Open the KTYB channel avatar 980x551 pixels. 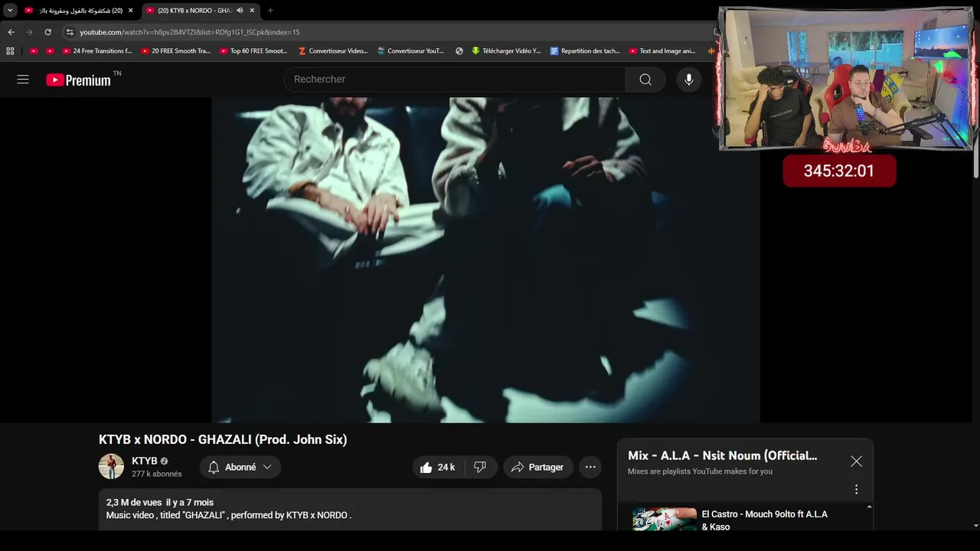pyautogui.click(x=111, y=467)
